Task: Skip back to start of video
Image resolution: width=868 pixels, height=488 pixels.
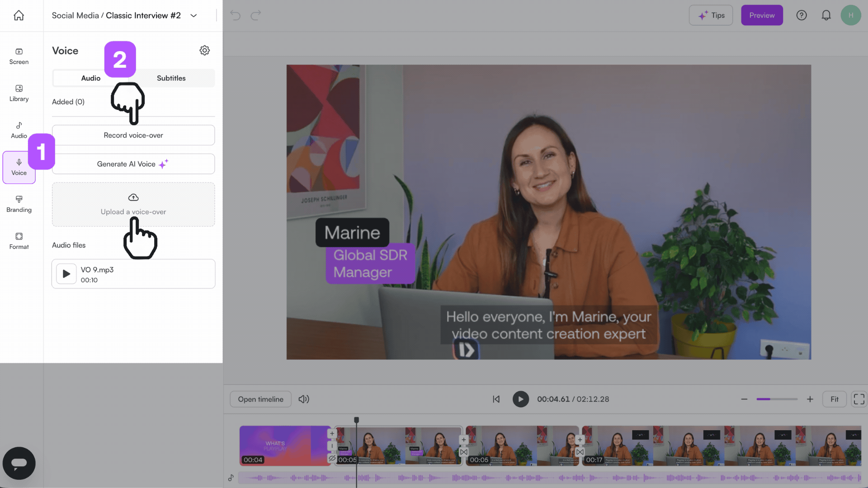Action: tap(496, 399)
